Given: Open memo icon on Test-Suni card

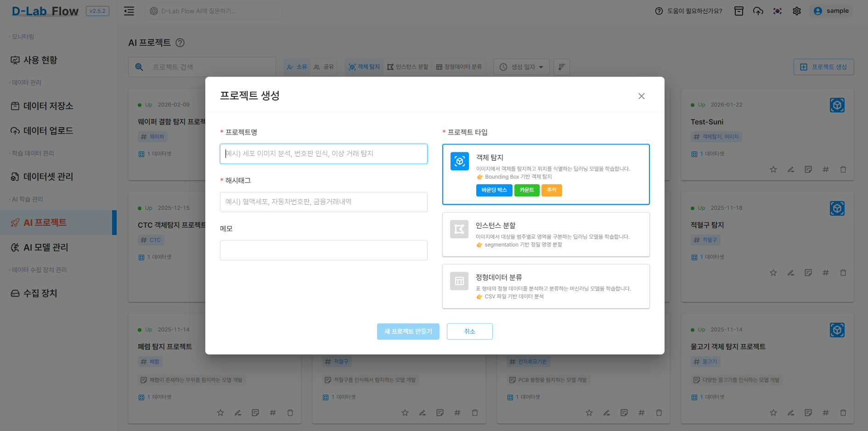Looking at the screenshot, I should (x=808, y=169).
